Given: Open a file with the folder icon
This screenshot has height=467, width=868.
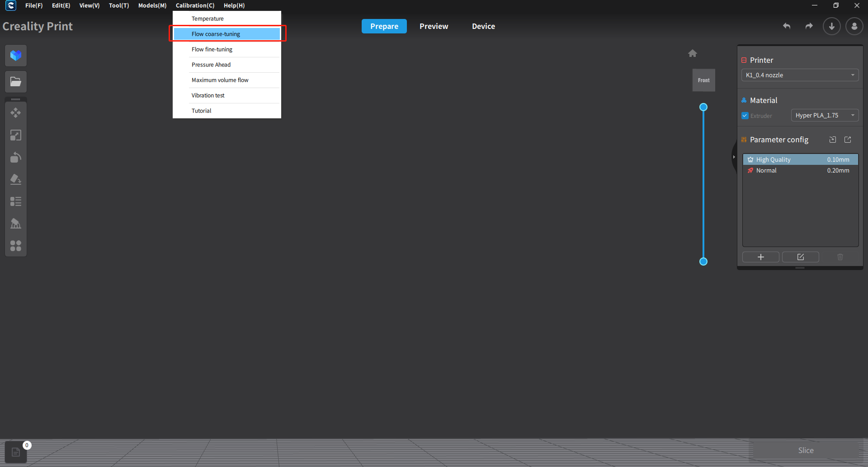Looking at the screenshot, I should 16,82.
